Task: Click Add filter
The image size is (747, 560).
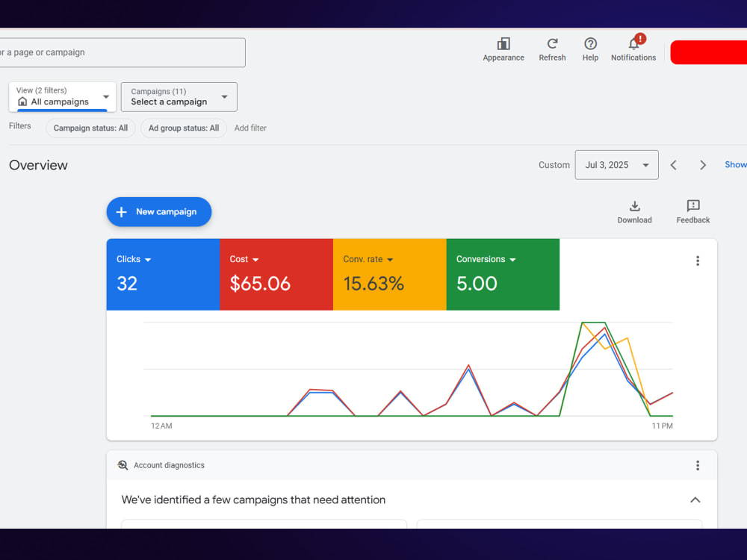Action: coord(250,128)
